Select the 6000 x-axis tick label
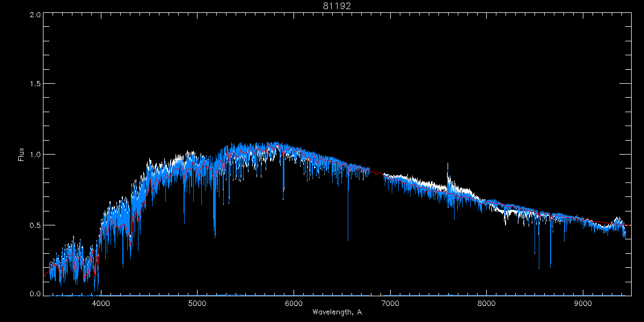Image resolution: width=644 pixels, height=322 pixels. 294,302
